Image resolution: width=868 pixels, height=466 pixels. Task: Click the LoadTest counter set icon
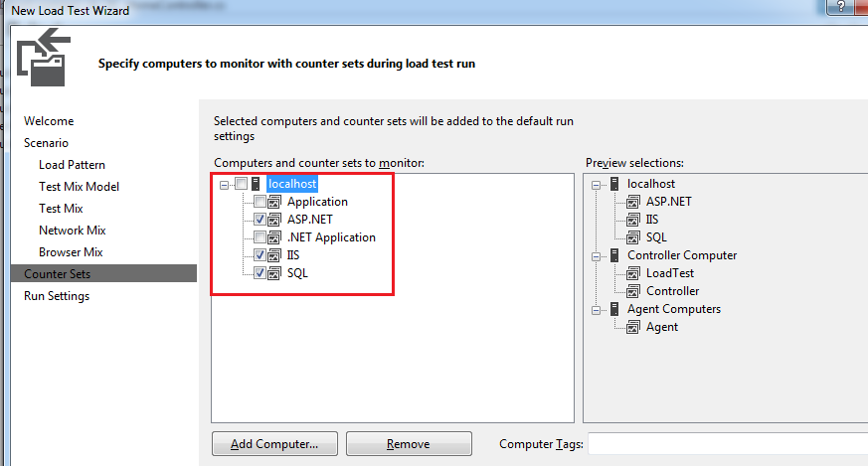[632, 273]
